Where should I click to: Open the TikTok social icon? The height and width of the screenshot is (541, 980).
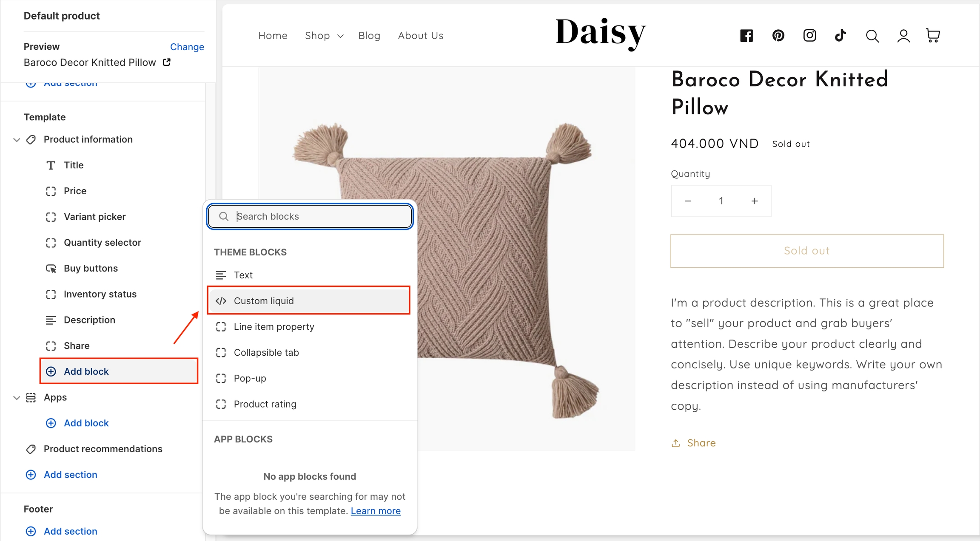[x=840, y=36]
